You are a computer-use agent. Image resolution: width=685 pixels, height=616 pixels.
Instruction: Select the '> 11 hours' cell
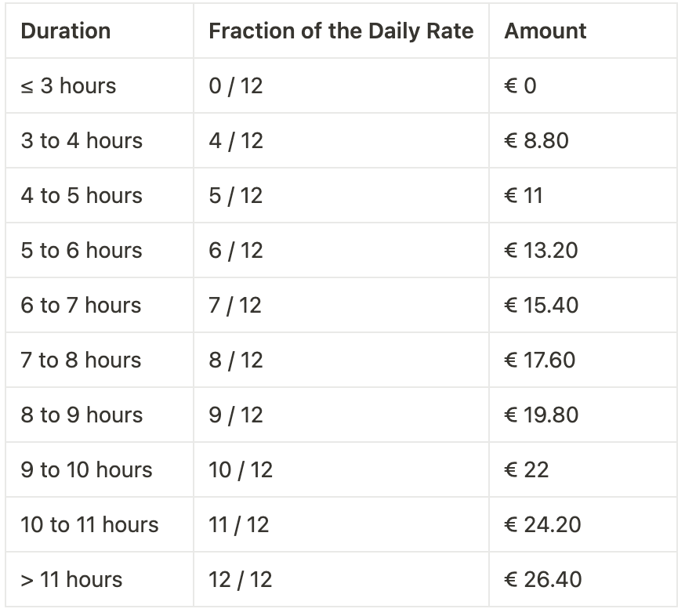[x=100, y=579]
